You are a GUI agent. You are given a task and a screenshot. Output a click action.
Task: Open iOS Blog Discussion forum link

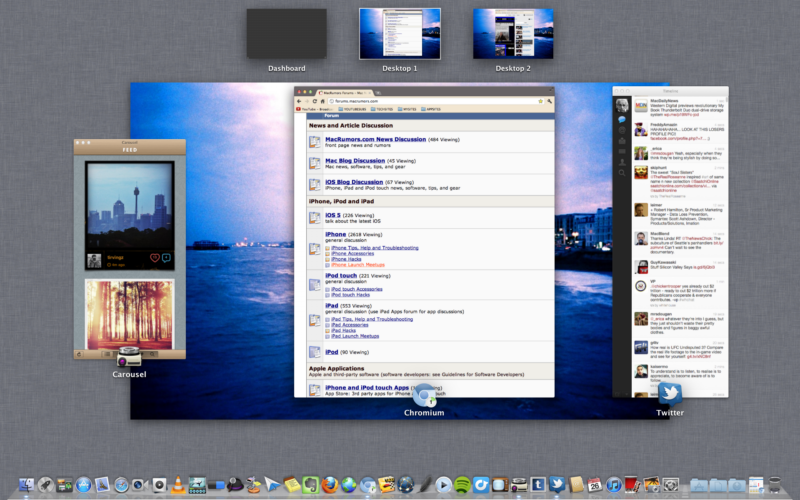click(354, 182)
